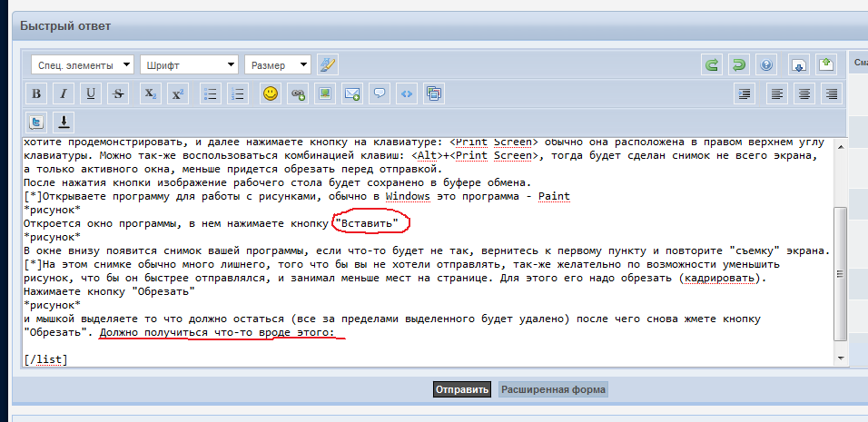Insert a code block tag
The width and height of the screenshot is (868, 422).
407,93
